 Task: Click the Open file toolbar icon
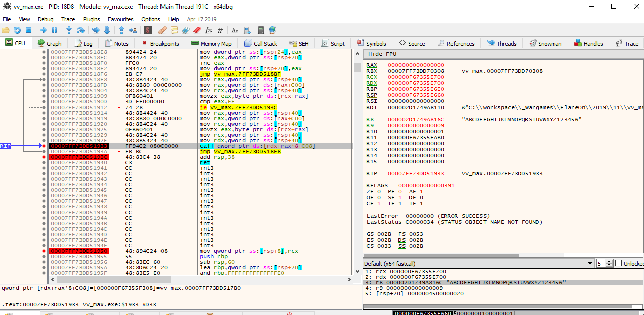pos(6,30)
